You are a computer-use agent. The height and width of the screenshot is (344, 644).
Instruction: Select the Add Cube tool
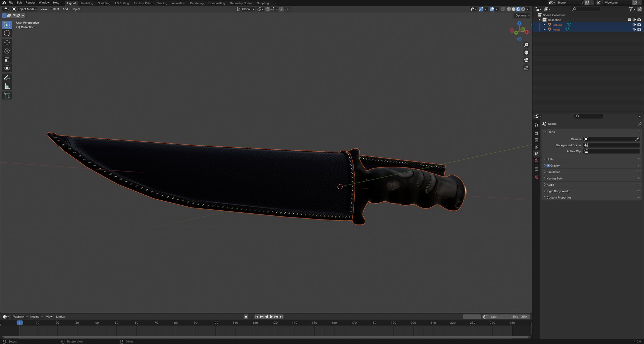7,96
